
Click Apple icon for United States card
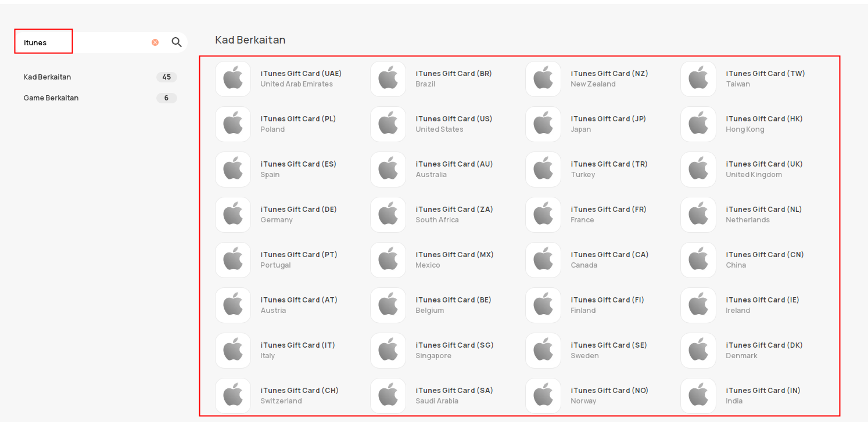pyautogui.click(x=388, y=124)
